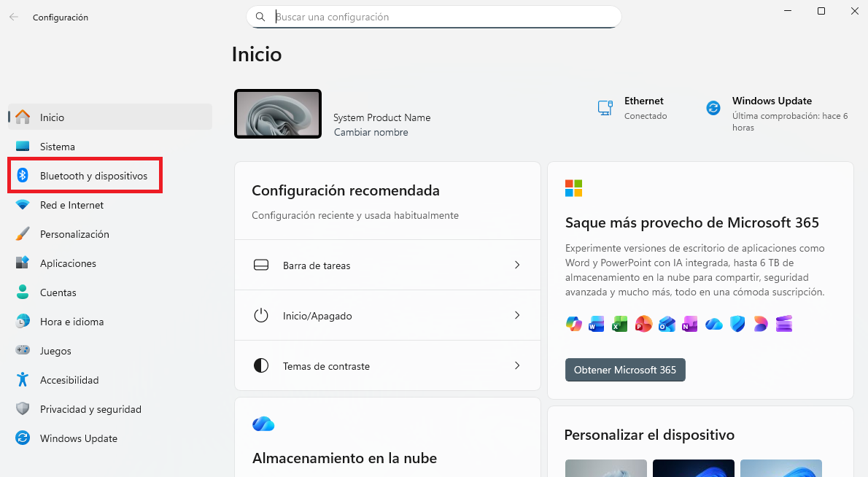Click the search magnifier in the search bar
Image resolution: width=868 pixels, height=477 pixels.
coord(260,16)
